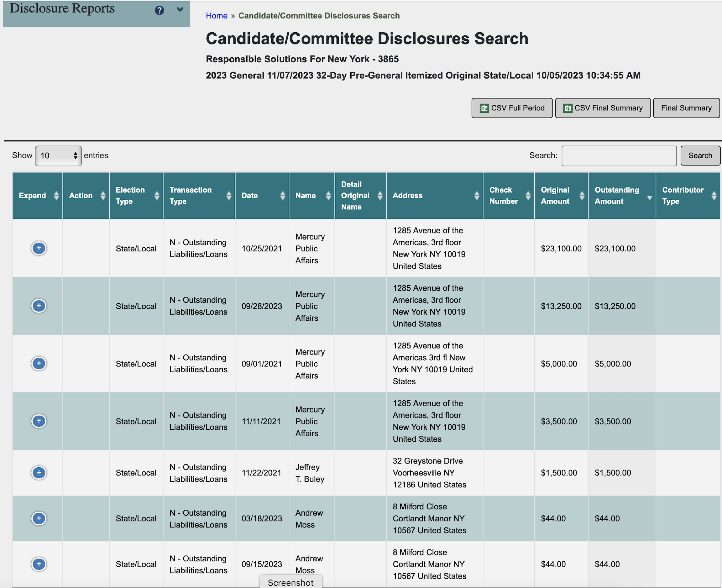This screenshot has height=588, width=722.
Task: Open the Final Summary report
Action: [686, 108]
